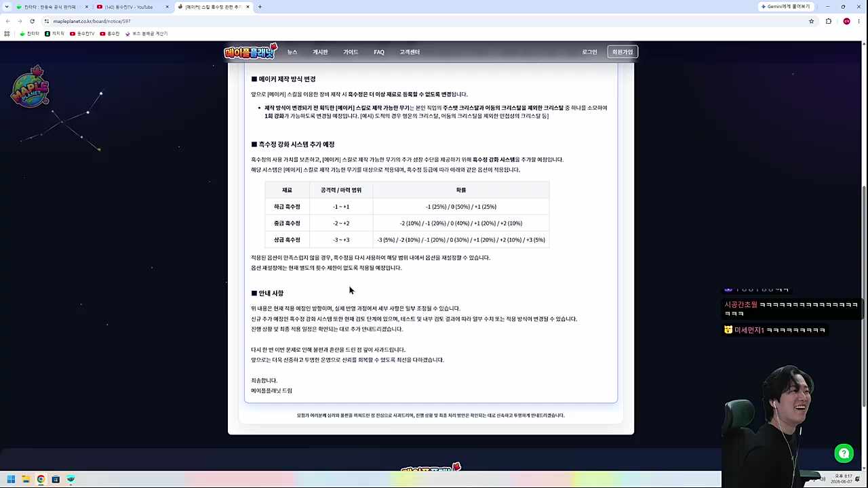The width and height of the screenshot is (868, 488).
Task: Open the first green bookmark in the bar
Action: (29, 33)
